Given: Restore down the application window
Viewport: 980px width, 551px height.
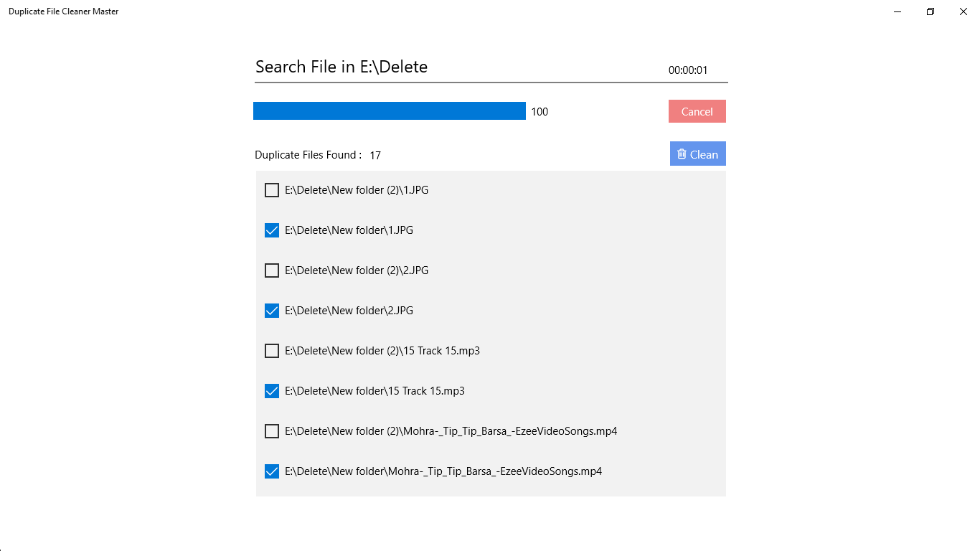Looking at the screenshot, I should tap(930, 11).
